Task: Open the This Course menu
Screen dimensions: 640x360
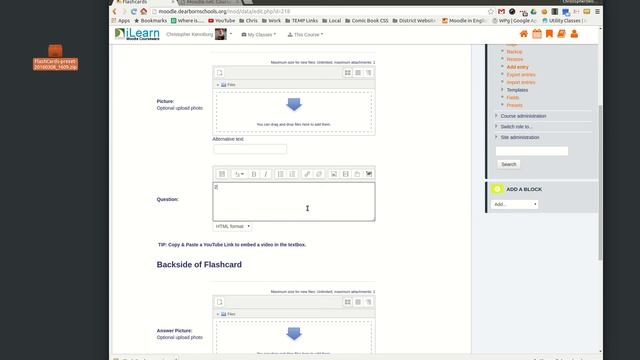Action: (x=305, y=35)
